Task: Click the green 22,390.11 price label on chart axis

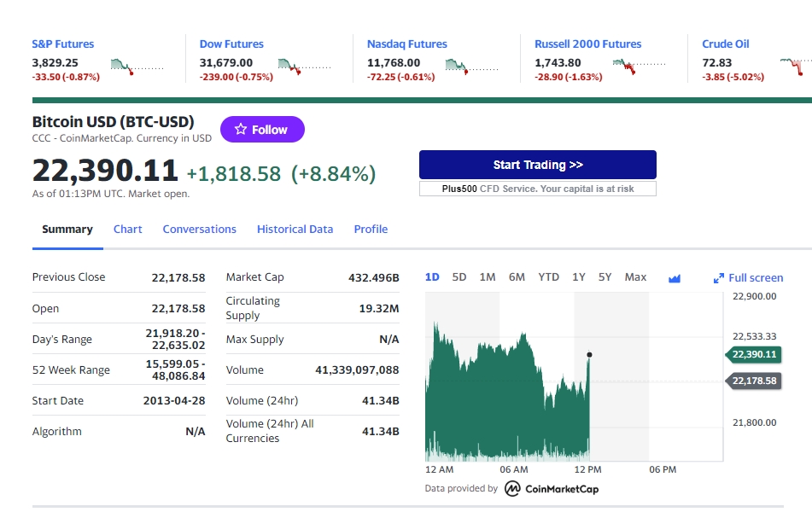Action: [x=754, y=355]
